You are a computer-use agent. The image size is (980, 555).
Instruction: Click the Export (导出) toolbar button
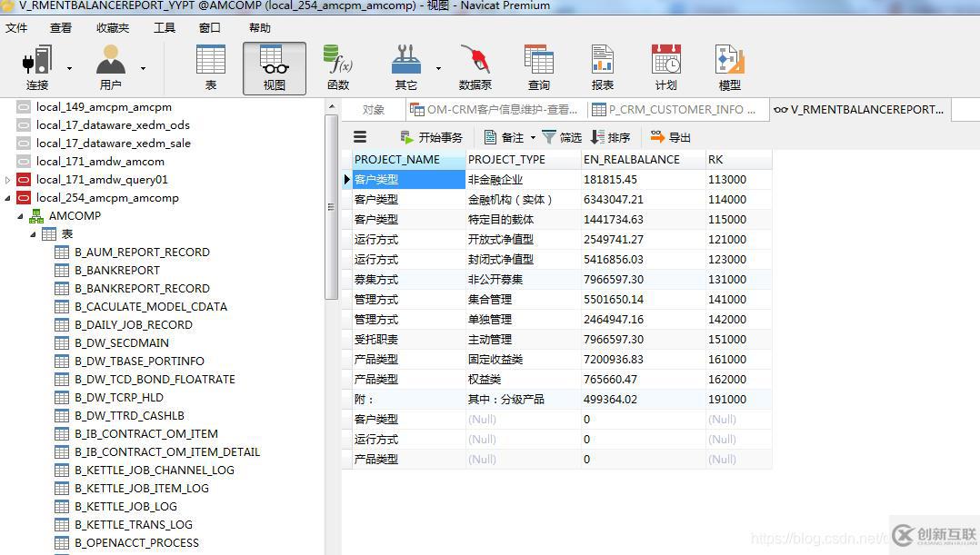pyautogui.click(x=671, y=137)
